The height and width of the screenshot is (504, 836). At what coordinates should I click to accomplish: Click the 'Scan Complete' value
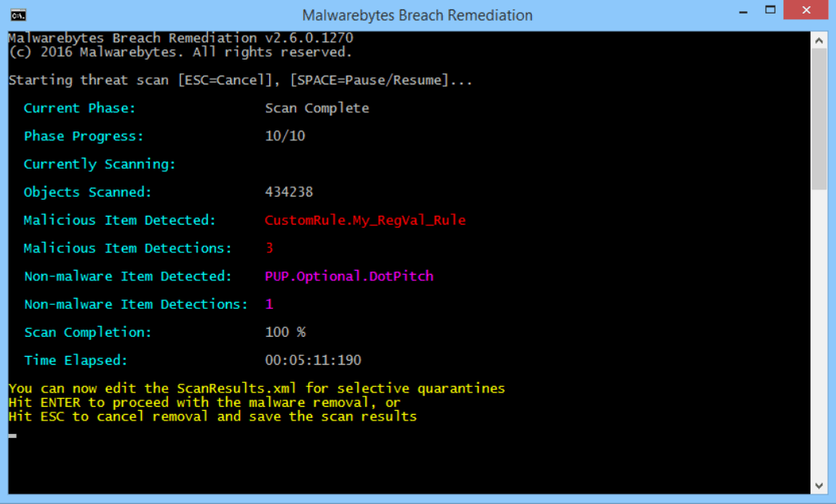click(x=317, y=108)
